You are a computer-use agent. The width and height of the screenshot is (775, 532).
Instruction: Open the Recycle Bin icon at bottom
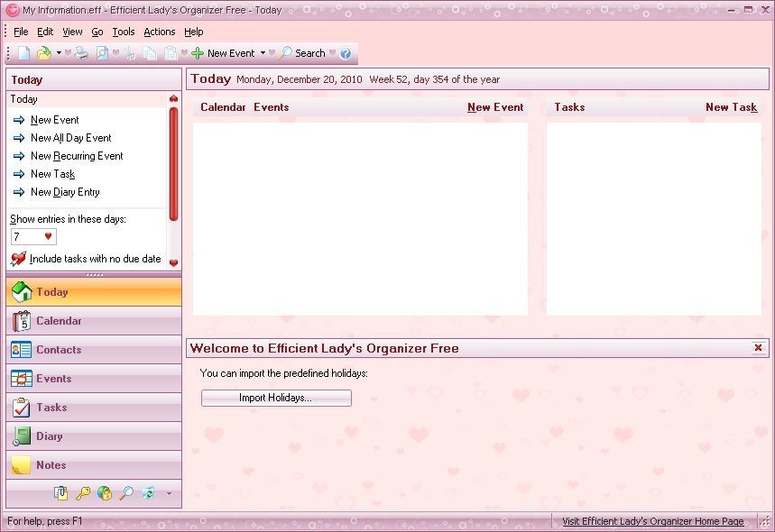coord(147,493)
